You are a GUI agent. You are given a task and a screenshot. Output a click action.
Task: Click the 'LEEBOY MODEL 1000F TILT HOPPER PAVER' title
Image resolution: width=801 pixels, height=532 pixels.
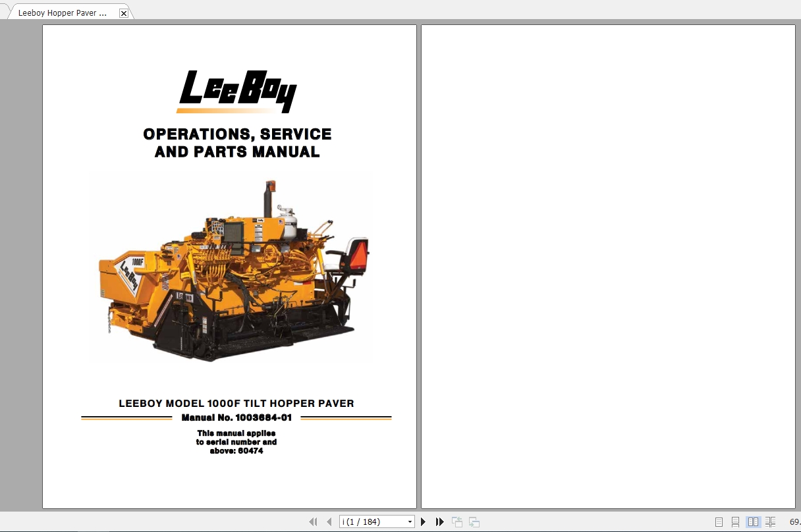pyautogui.click(x=236, y=403)
